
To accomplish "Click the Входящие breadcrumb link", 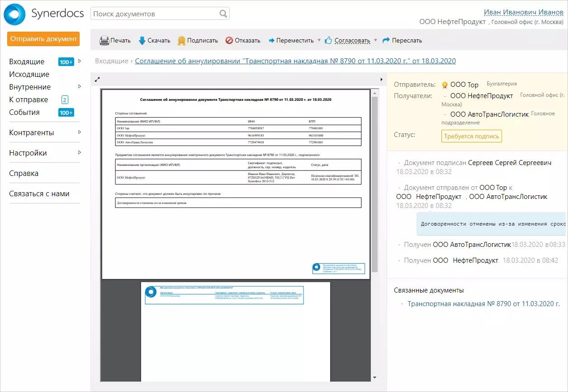I will pyautogui.click(x=112, y=61).
